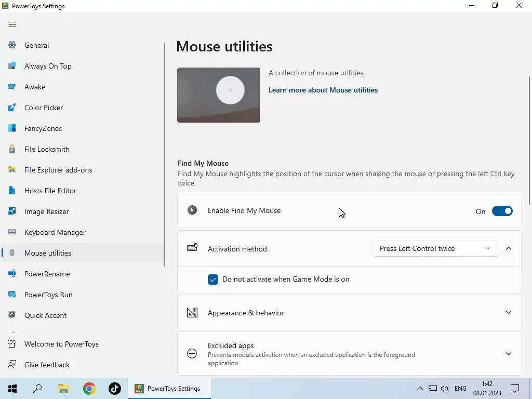
Task: Click the taskbar search magnifier
Action: (x=37, y=389)
